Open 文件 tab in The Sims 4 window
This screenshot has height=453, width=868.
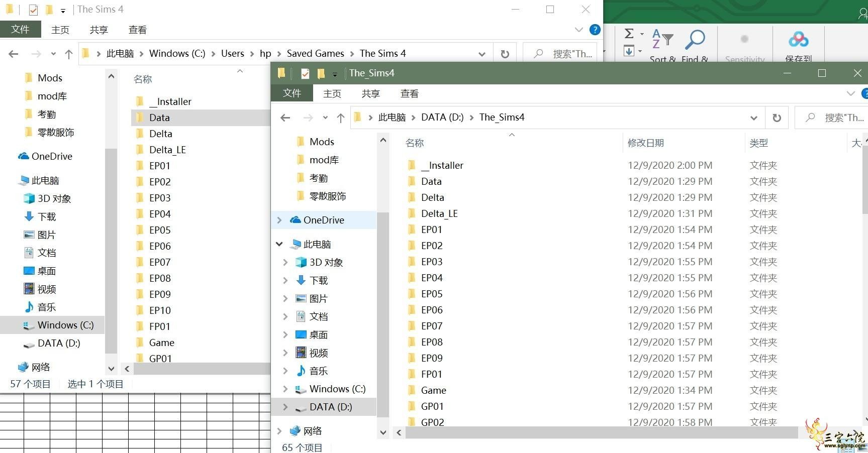coord(20,30)
